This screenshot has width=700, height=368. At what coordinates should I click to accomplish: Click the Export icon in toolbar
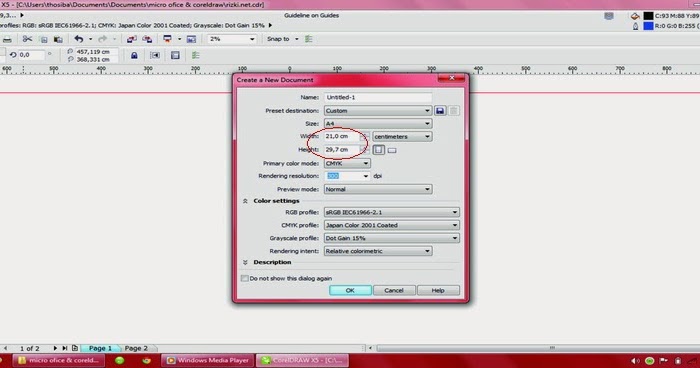147,39
